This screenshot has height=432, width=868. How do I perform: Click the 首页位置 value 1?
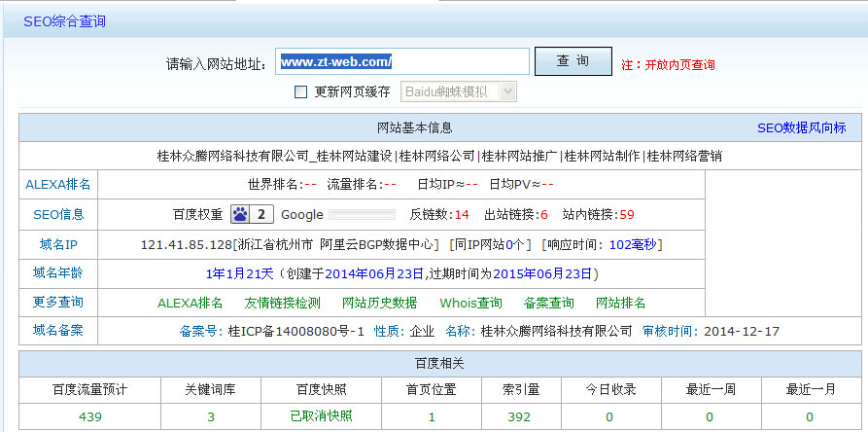point(432,417)
